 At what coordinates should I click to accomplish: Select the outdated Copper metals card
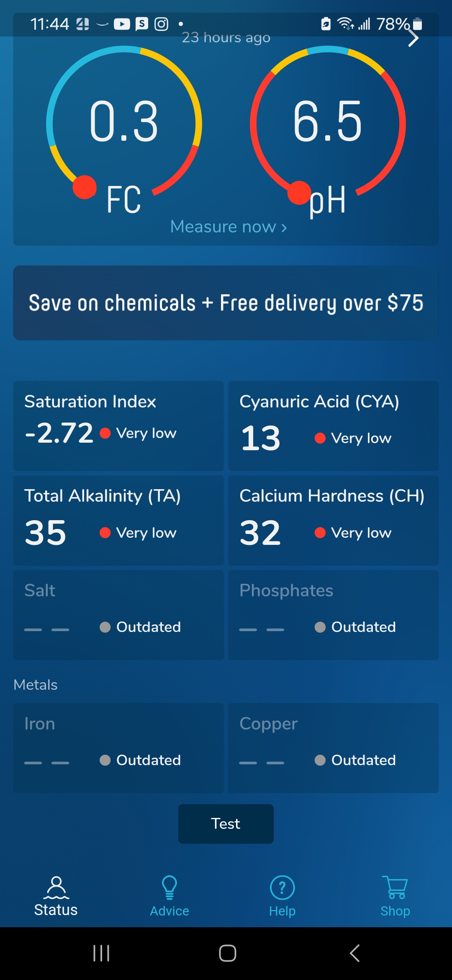click(x=334, y=748)
